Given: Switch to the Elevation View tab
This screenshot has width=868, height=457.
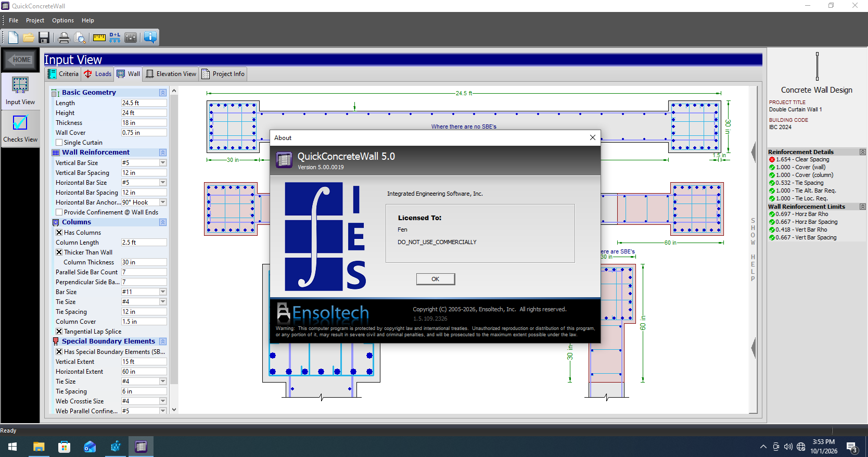Looking at the screenshot, I should coord(171,74).
